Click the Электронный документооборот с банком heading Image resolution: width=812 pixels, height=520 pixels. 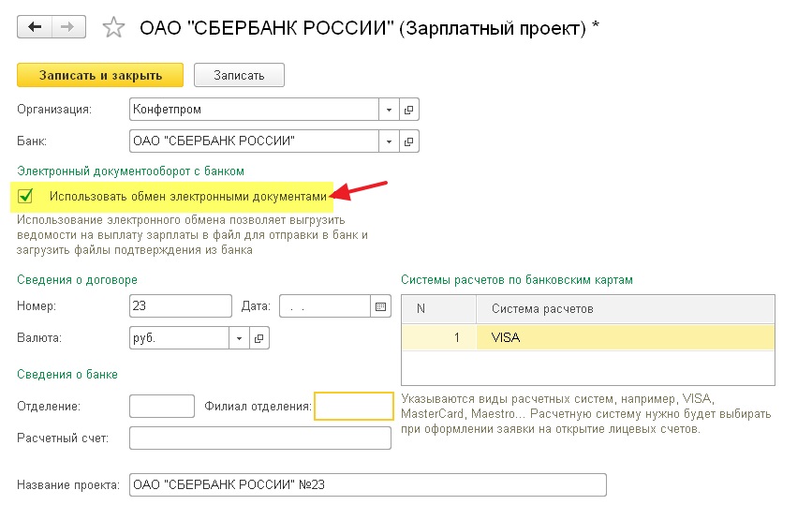coord(130,171)
